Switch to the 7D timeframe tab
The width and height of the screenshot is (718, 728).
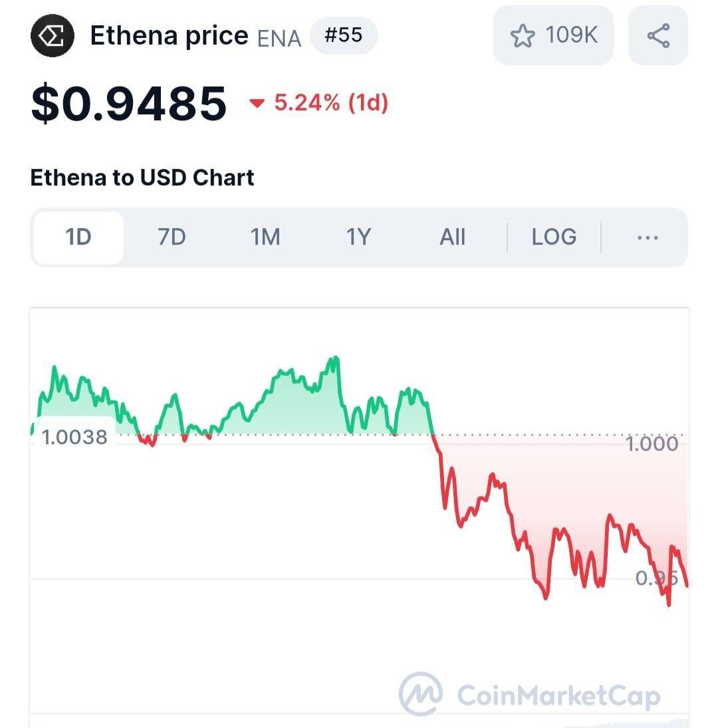pos(172,237)
